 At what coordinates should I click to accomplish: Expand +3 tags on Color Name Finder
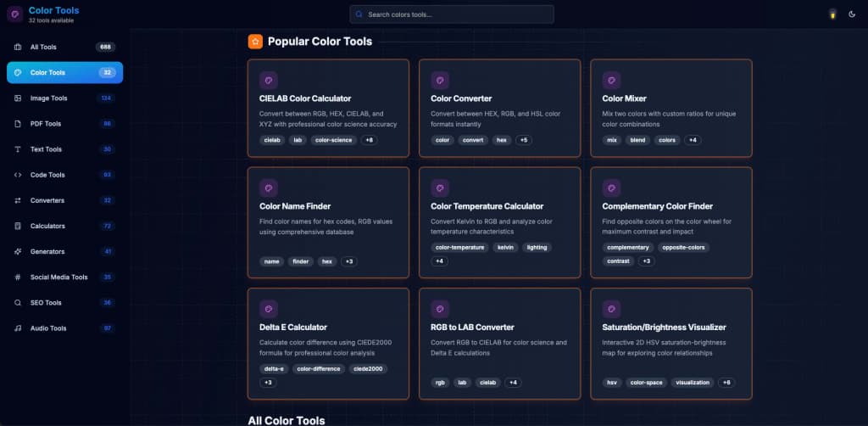(348, 261)
